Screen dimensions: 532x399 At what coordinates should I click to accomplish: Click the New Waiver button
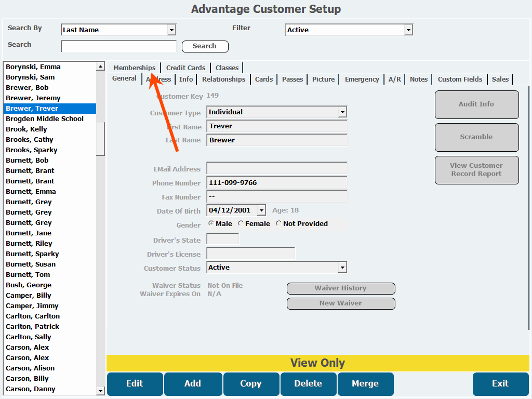341,303
